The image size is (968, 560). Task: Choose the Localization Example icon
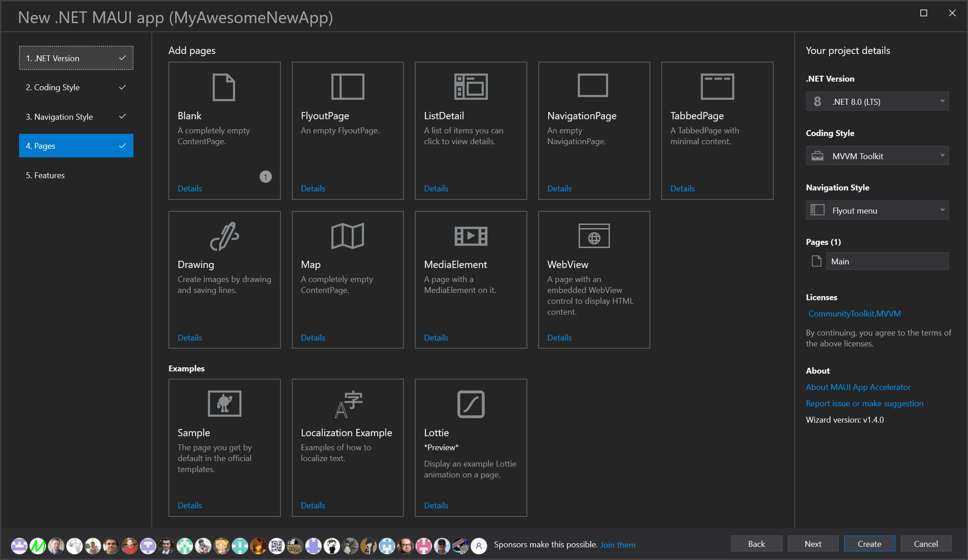(x=349, y=404)
